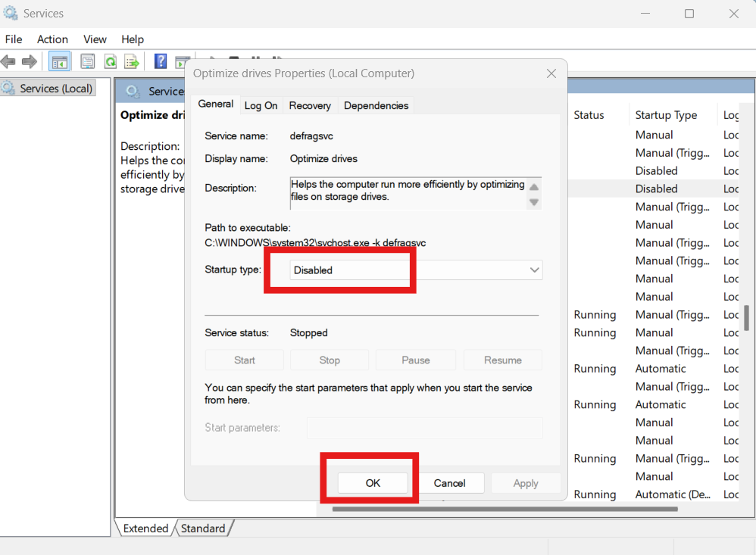Switch to the Standard view tab
This screenshot has width=756, height=555.
click(x=202, y=528)
